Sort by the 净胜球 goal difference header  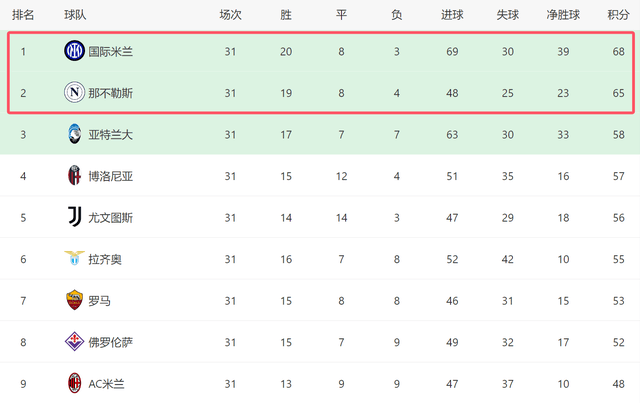pos(564,15)
